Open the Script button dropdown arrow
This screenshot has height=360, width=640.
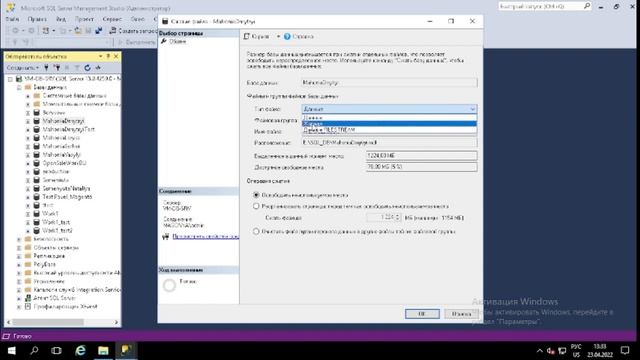point(278,36)
